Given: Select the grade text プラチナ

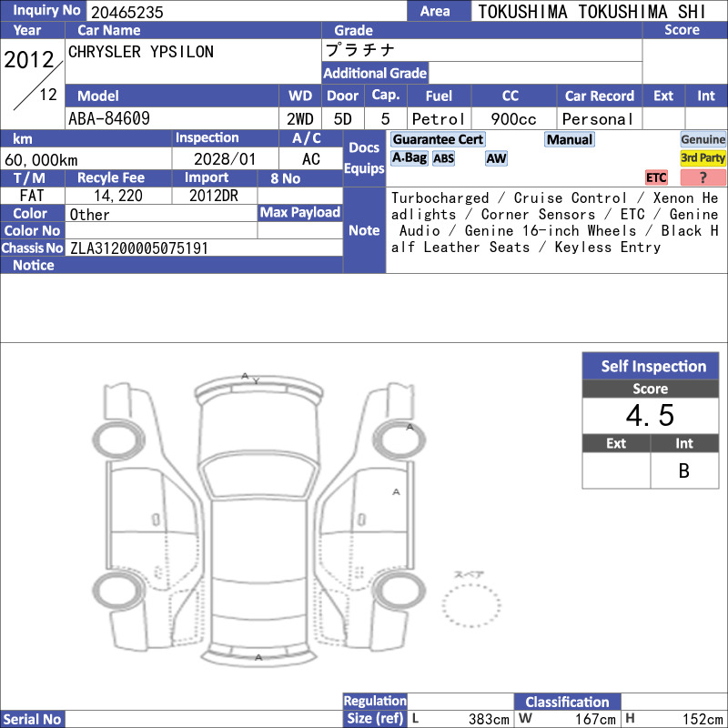Looking at the screenshot, I should click(360, 50).
